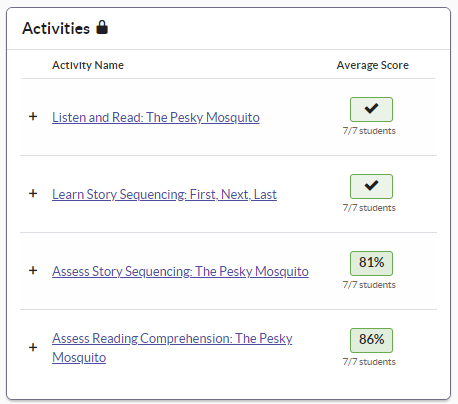
Task: Click the Activities panel heading
Action: (x=56, y=28)
